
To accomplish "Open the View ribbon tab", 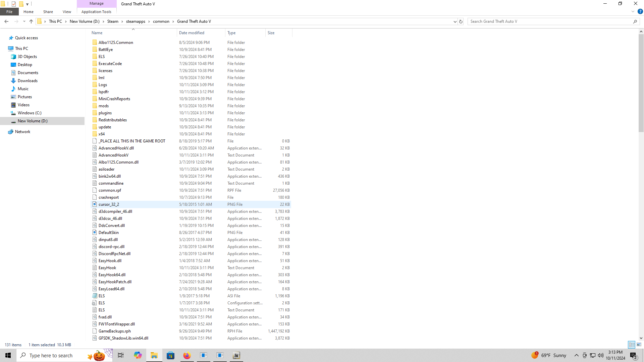I will 67,12.
